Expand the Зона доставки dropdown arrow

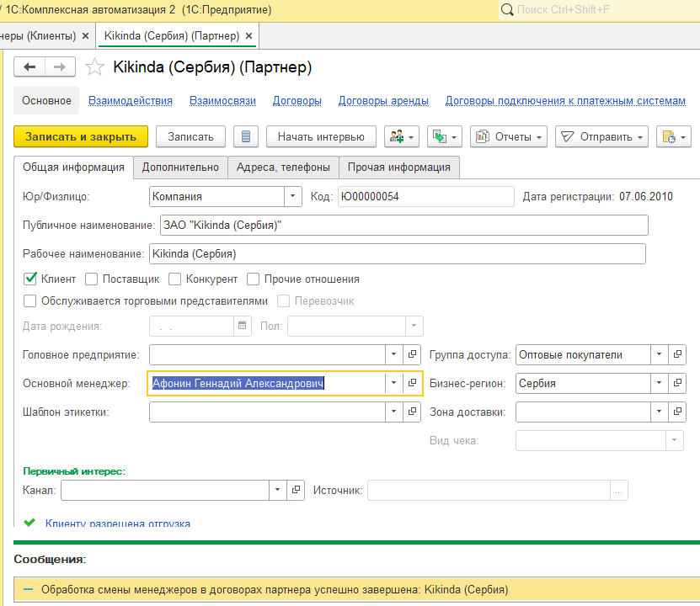click(659, 412)
